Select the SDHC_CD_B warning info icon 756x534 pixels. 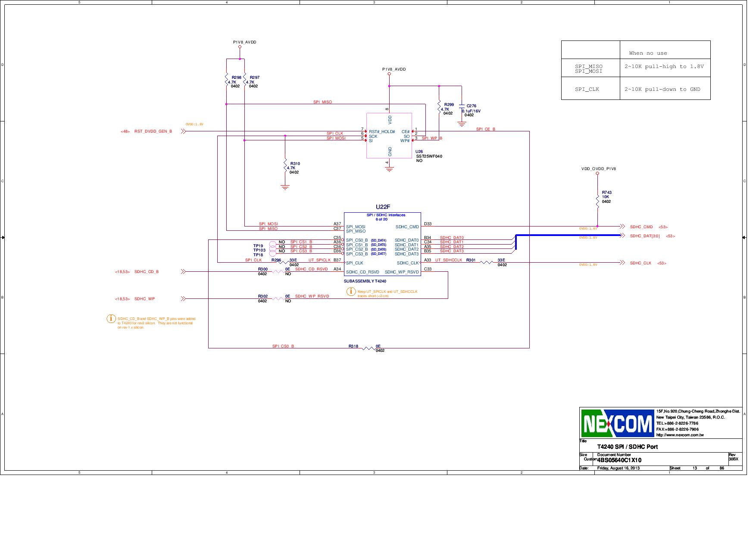tap(111, 319)
